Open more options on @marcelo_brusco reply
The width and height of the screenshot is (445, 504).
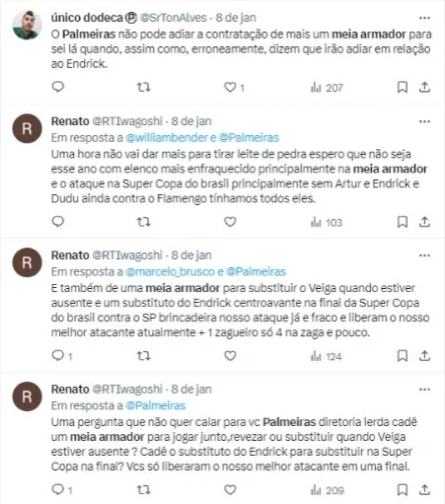(x=424, y=255)
